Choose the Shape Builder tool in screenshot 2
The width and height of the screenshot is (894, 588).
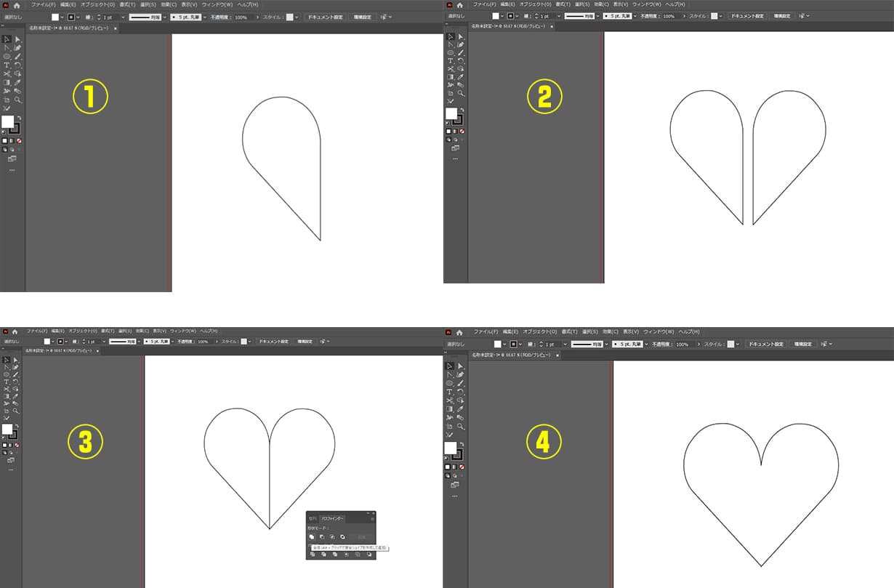pyautogui.click(x=461, y=68)
